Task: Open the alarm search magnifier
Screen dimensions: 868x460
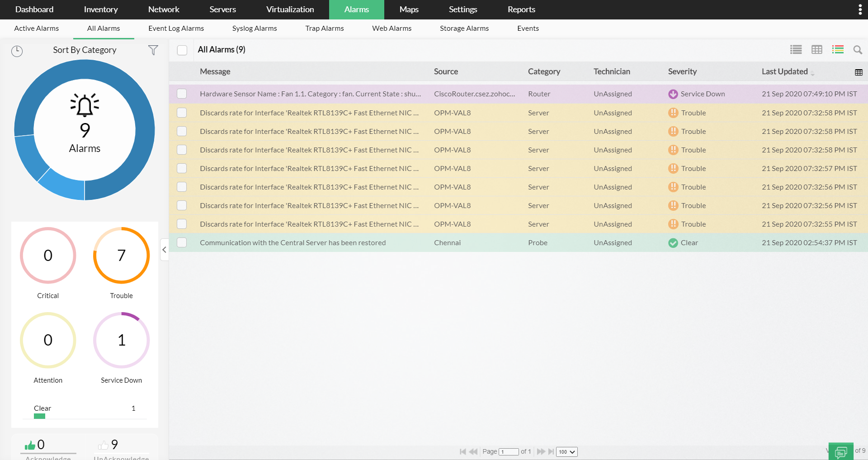Action: click(x=858, y=50)
